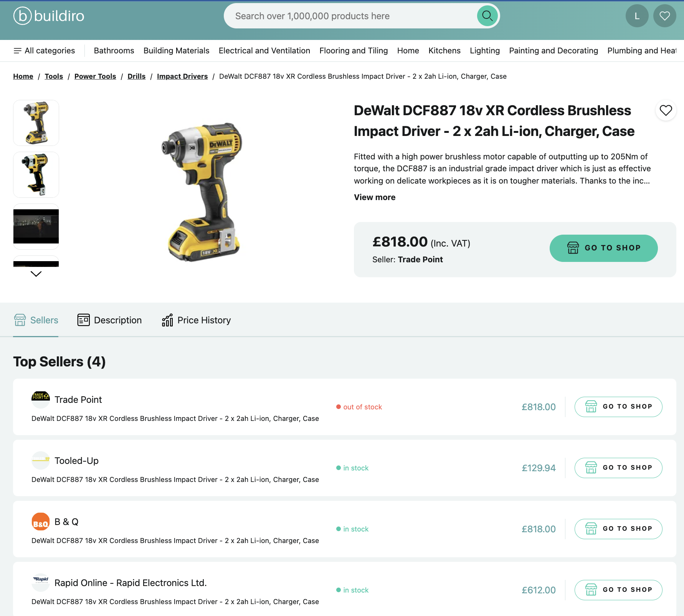Click the B & Q seller name
This screenshot has height=616, width=684.
click(x=66, y=522)
